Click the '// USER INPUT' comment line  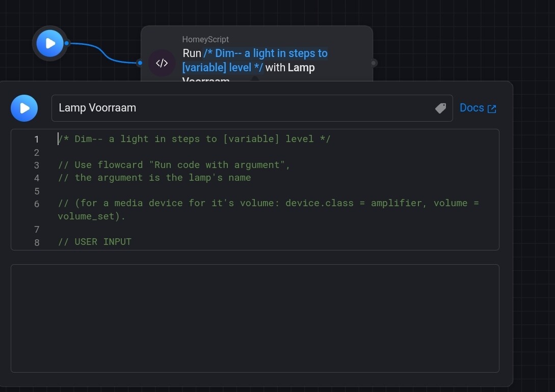pos(95,242)
